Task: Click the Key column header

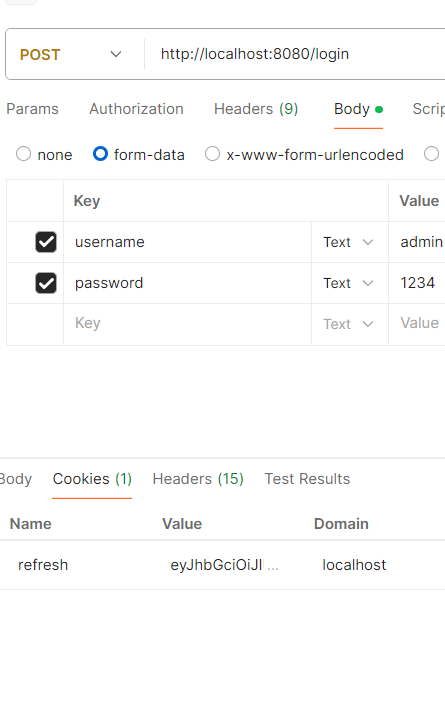Action: pos(87,201)
